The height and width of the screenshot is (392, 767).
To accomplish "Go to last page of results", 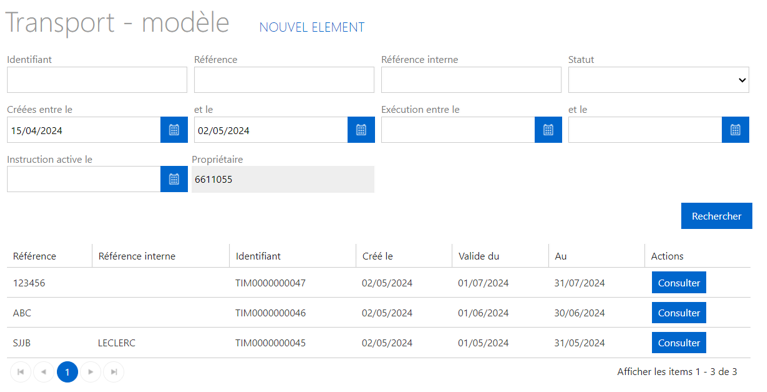I will pos(113,372).
